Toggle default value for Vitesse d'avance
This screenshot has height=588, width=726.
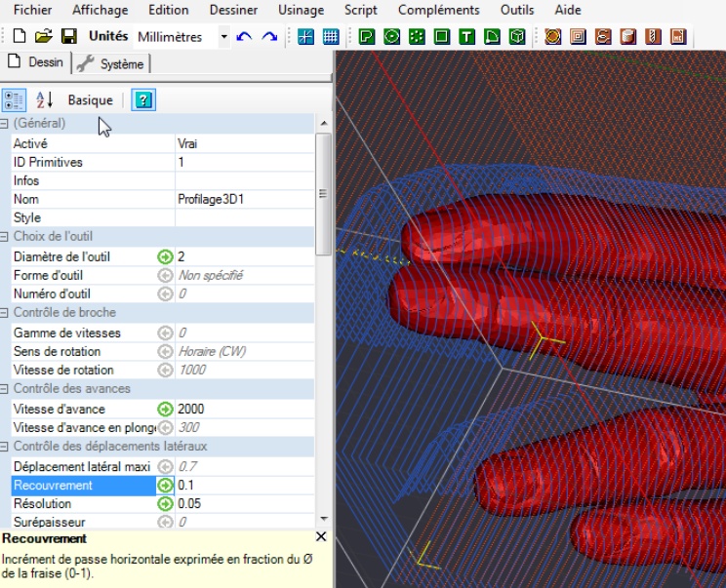[165, 409]
